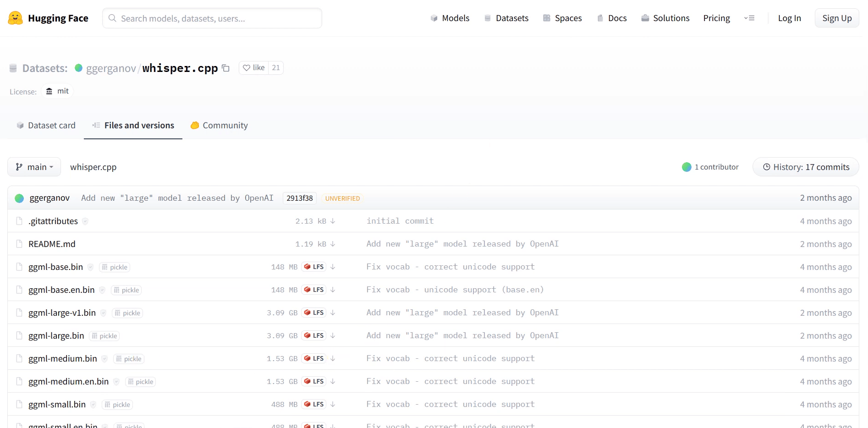This screenshot has width=868, height=428.
Task: Click the pickle badge on ggml-base.bin
Action: click(115, 267)
